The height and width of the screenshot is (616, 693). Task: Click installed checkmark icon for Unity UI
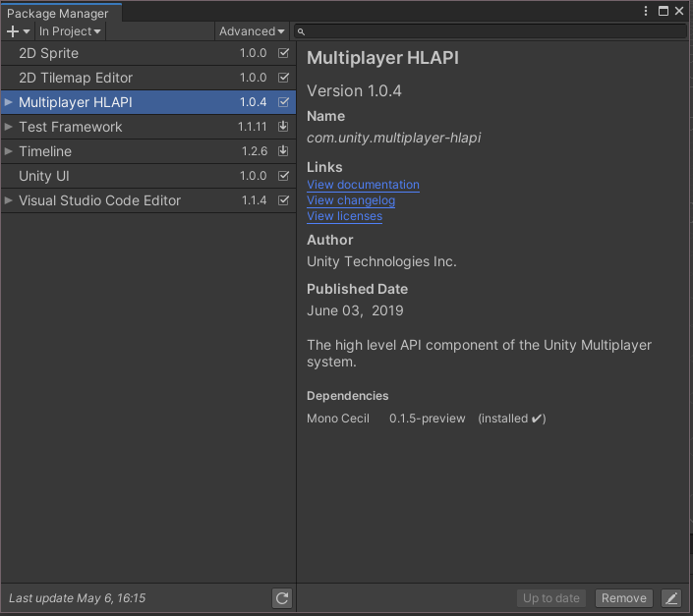coord(283,176)
